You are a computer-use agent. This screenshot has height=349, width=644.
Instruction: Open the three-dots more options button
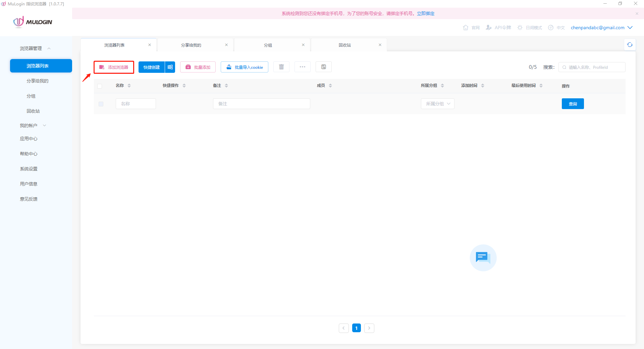coord(302,67)
